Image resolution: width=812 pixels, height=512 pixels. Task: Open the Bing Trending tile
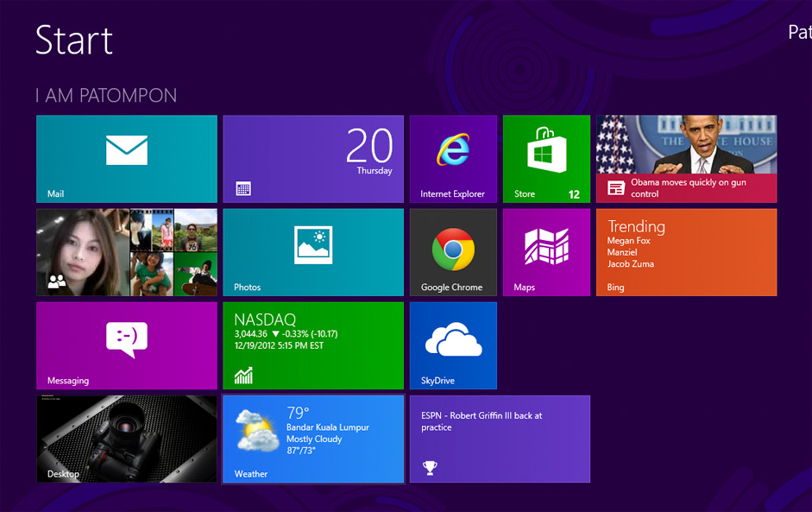coord(686,252)
